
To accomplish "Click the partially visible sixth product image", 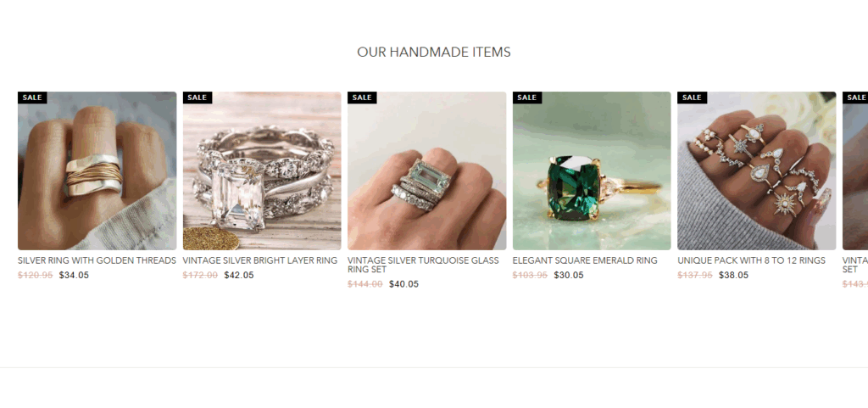I will [x=855, y=170].
